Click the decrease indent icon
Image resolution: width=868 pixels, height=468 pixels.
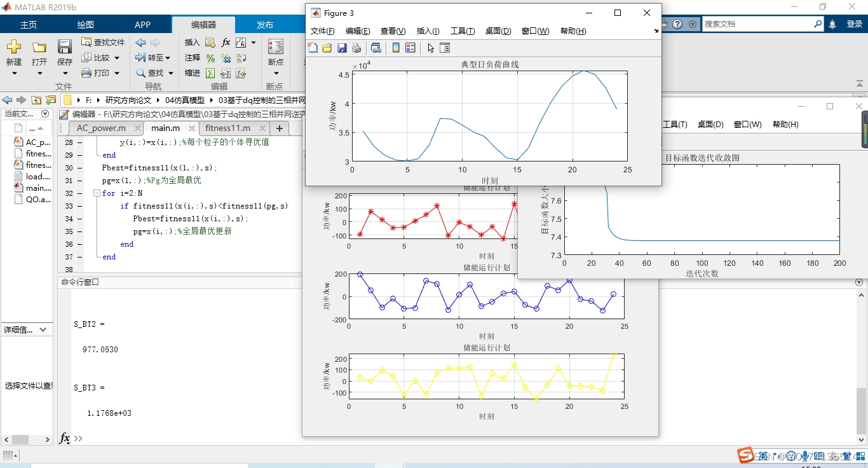point(241,73)
